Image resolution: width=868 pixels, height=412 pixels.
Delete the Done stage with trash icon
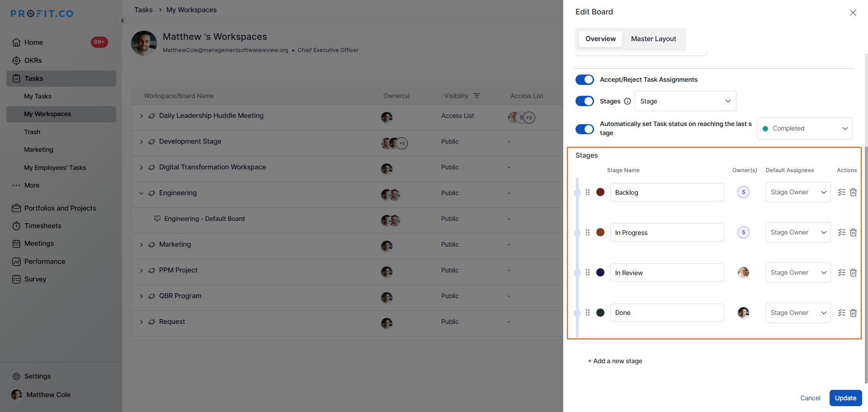pyautogui.click(x=853, y=313)
